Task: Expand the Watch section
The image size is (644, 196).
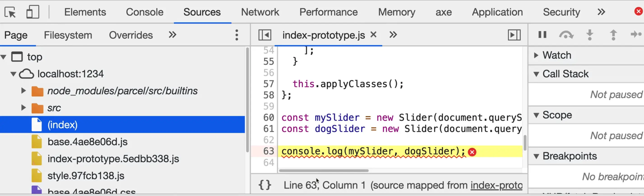Action: pos(536,55)
